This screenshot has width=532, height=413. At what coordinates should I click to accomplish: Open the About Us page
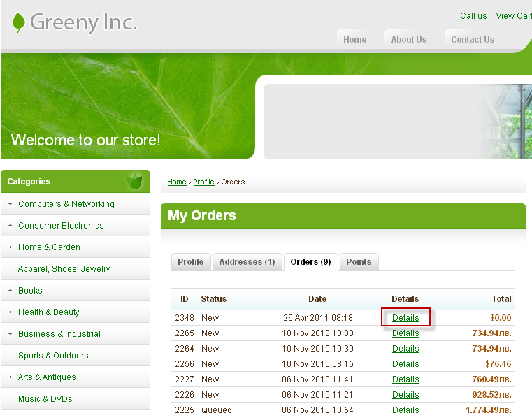tap(408, 40)
